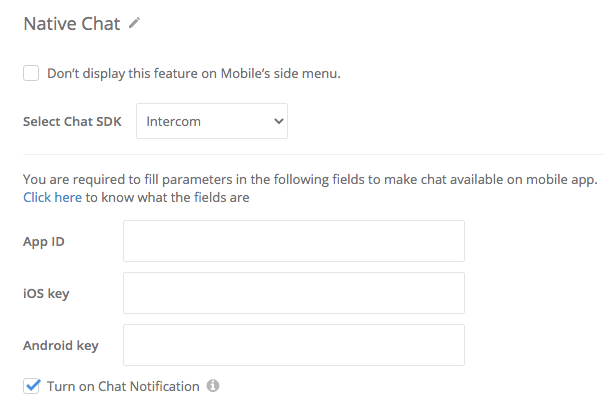This screenshot has height=406, width=614.
Task: Click the iOS key field label
Action: click(46, 293)
